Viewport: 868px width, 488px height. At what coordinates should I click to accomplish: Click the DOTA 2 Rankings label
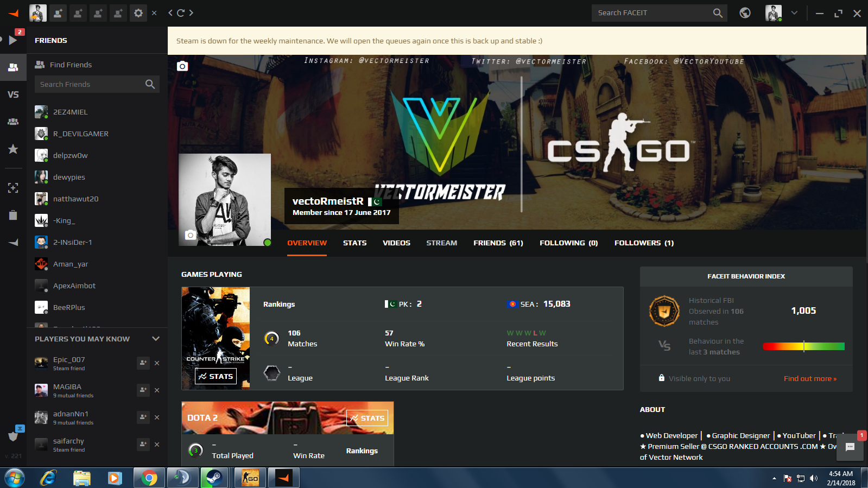(362, 451)
